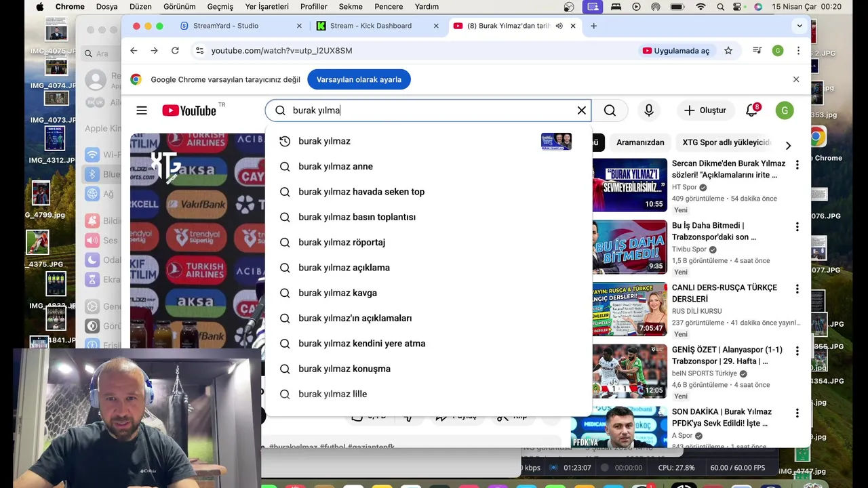Viewport: 868px width, 488px height.
Task: Reload the current YouTube page
Action: pyautogui.click(x=175, y=51)
